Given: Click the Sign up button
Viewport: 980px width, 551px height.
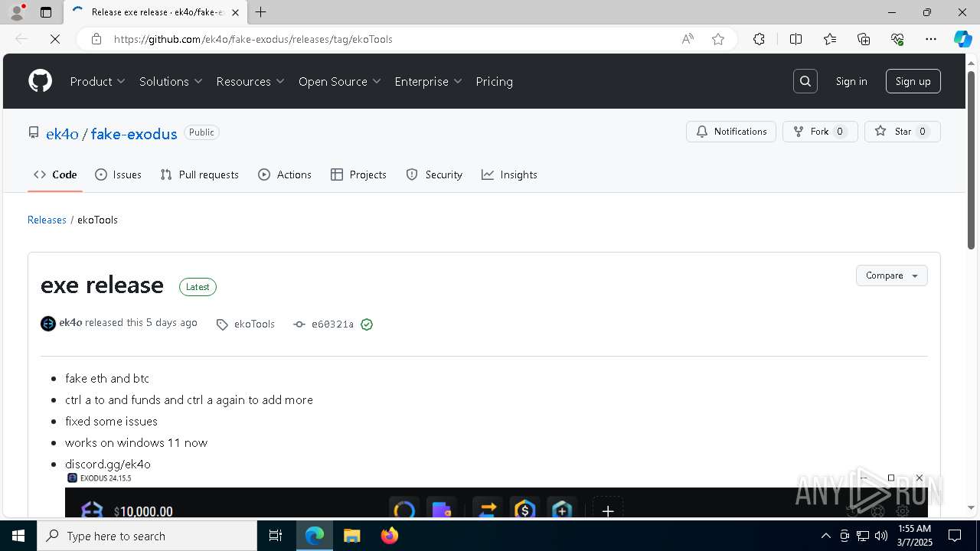Looking at the screenshot, I should point(913,81).
